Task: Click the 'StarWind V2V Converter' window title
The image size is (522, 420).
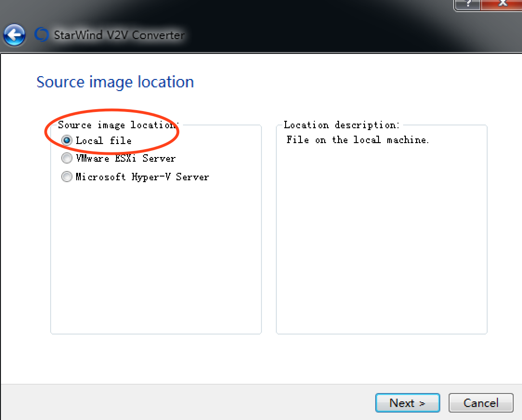Action: click(x=119, y=35)
